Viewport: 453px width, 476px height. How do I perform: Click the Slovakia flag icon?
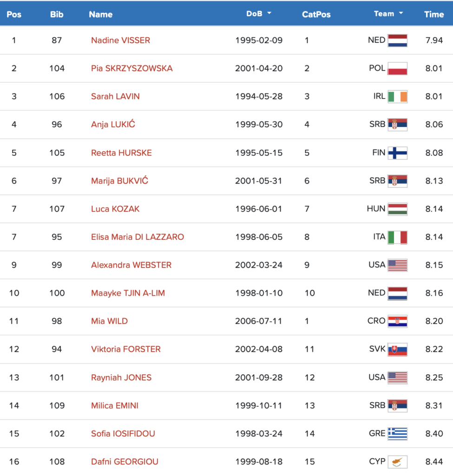[397, 350]
